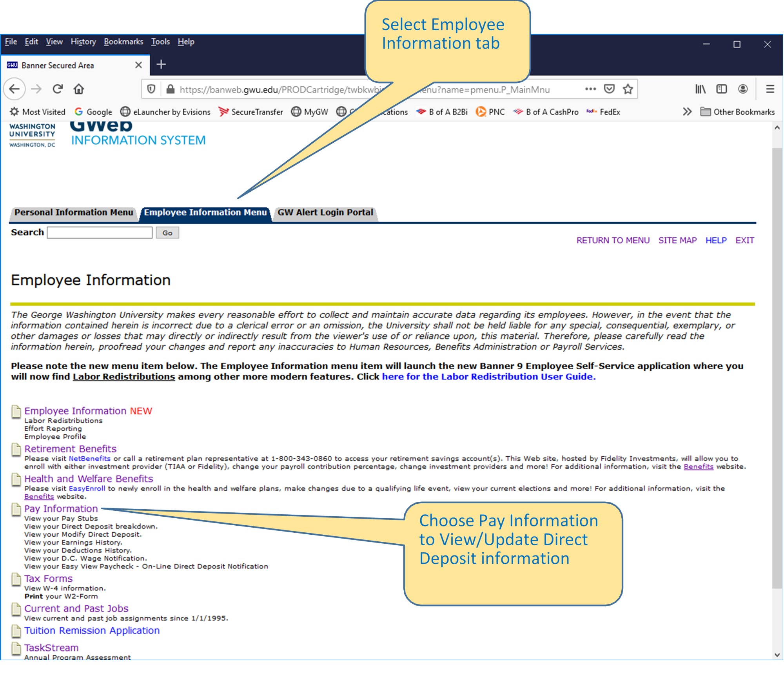This screenshot has width=784, height=677.
Task: Click the tracking protection shield icon
Action: tap(152, 89)
